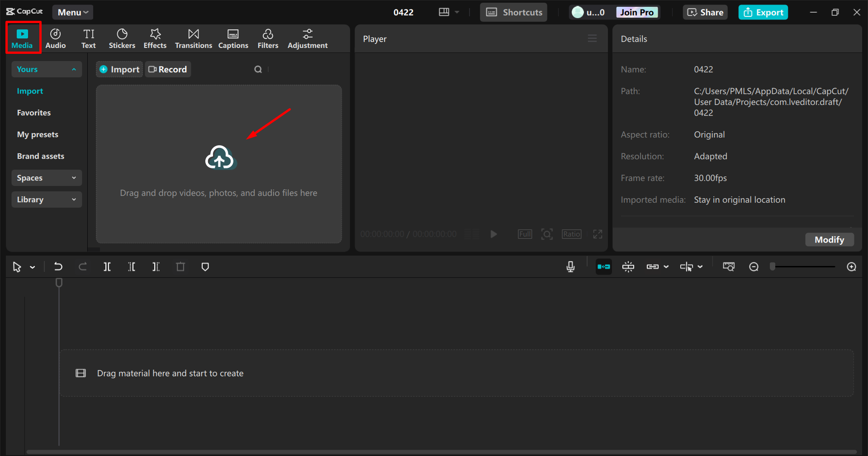The width and height of the screenshot is (868, 456).
Task: Zoom in the timeline
Action: (851, 267)
